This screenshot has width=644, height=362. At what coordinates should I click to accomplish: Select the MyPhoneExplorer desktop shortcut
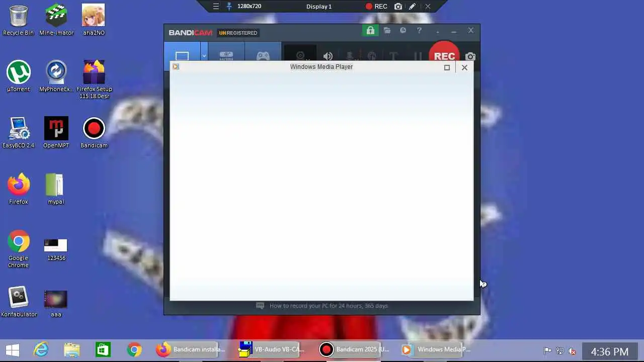point(56,76)
